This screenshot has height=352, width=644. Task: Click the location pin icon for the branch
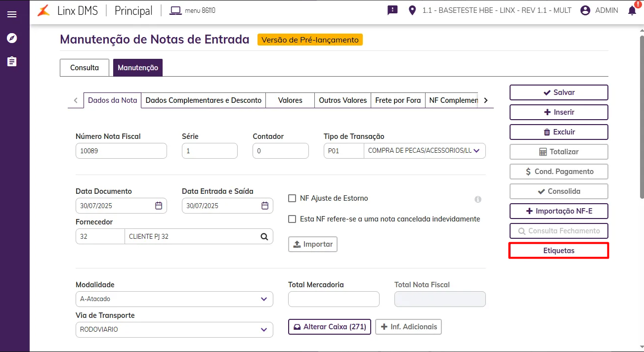412,10
